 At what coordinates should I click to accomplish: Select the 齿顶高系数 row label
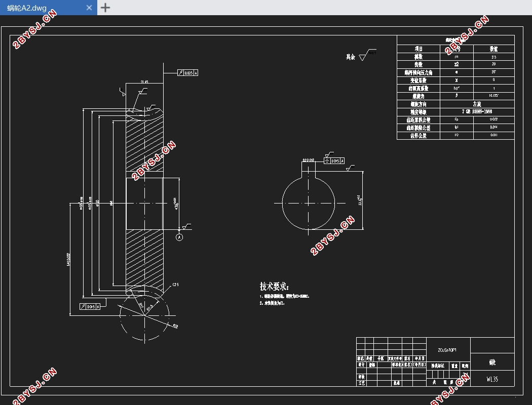point(419,89)
